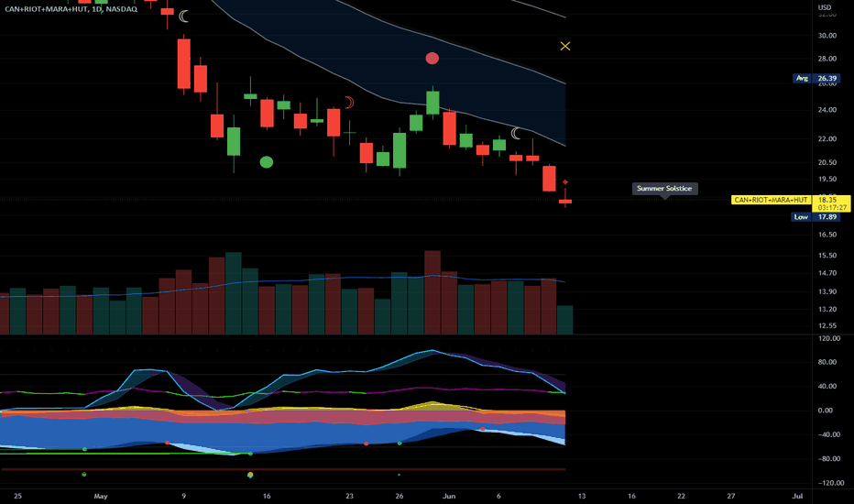Click the white crescent moon marker in June
The height and width of the screenshot is (504, 854).
(x=516, y=133)
